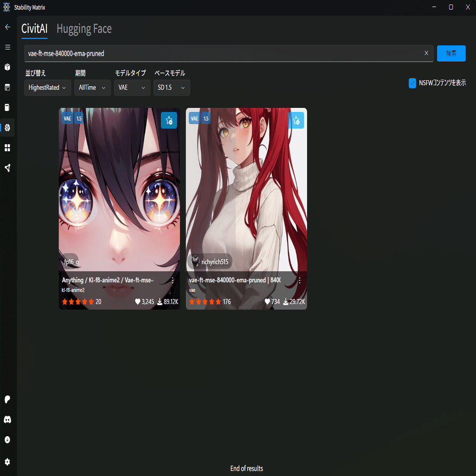Open the AllTime period dropdown

pyautogui.click(x=92, y=88)
